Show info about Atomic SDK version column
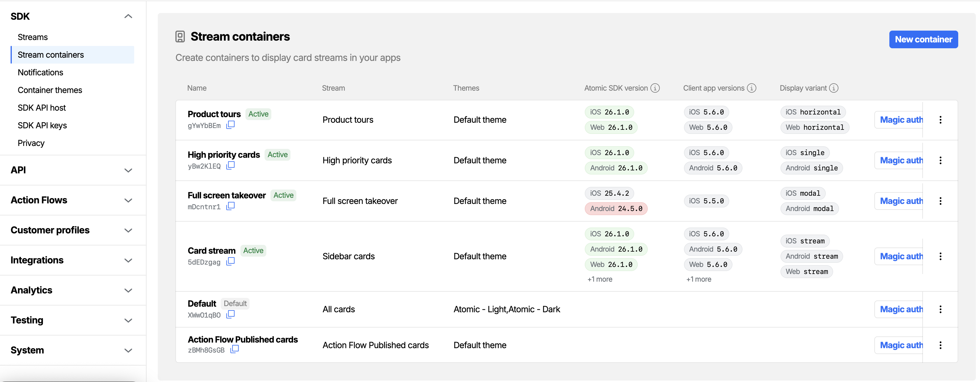This screenshot has width=980, height=382. [x=655, y=88]
